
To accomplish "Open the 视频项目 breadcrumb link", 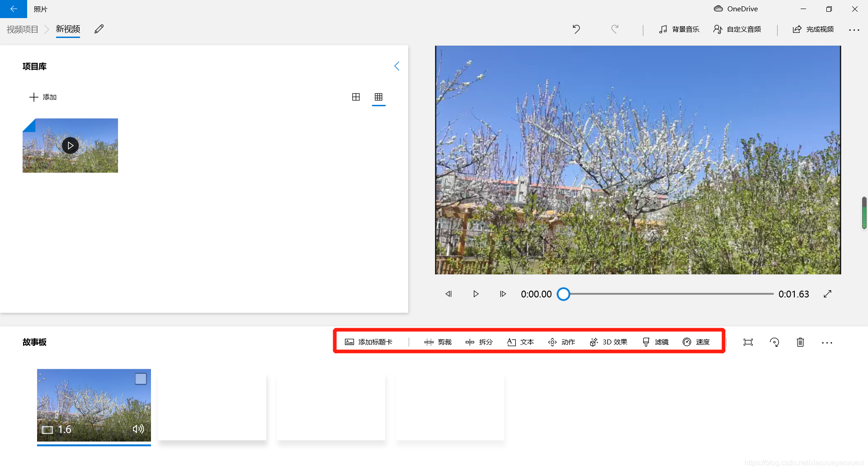I will coord(23,29).
